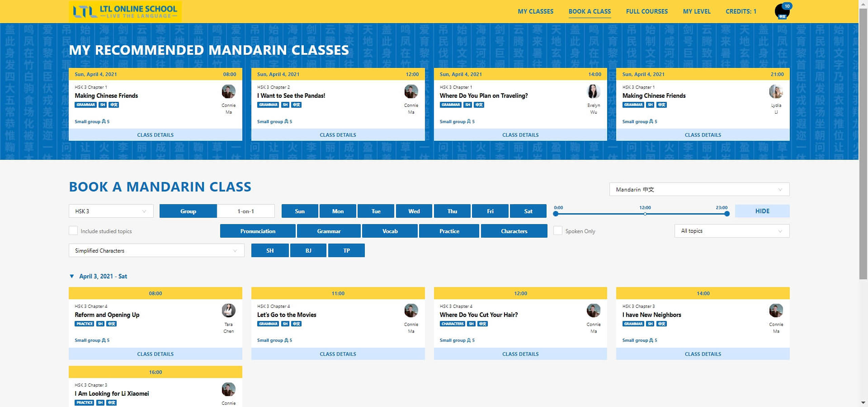
Task: Click the Vocab filter icon
Action: pyautogui.click(x=390, y=231)
